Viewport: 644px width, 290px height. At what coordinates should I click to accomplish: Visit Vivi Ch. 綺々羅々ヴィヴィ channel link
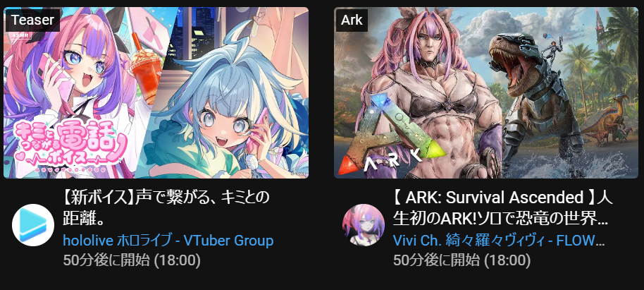click(499, 240)
